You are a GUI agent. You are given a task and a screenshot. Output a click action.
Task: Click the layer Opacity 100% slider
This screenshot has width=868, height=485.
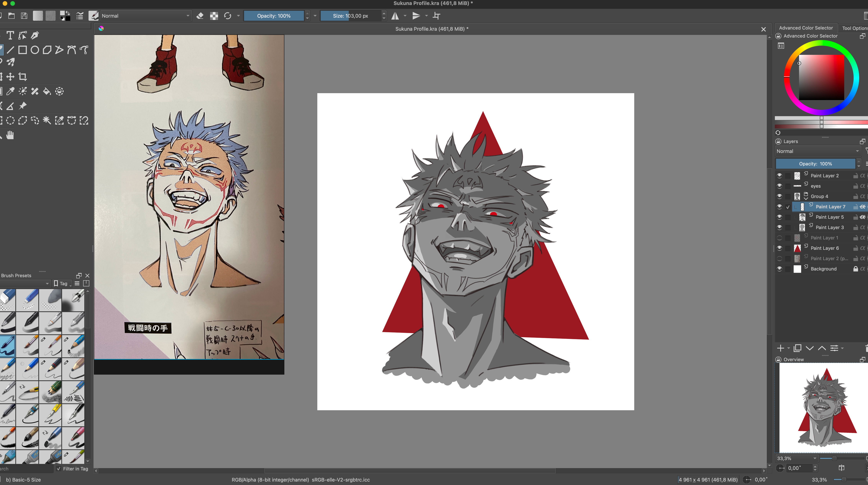(x=815, y=164)
